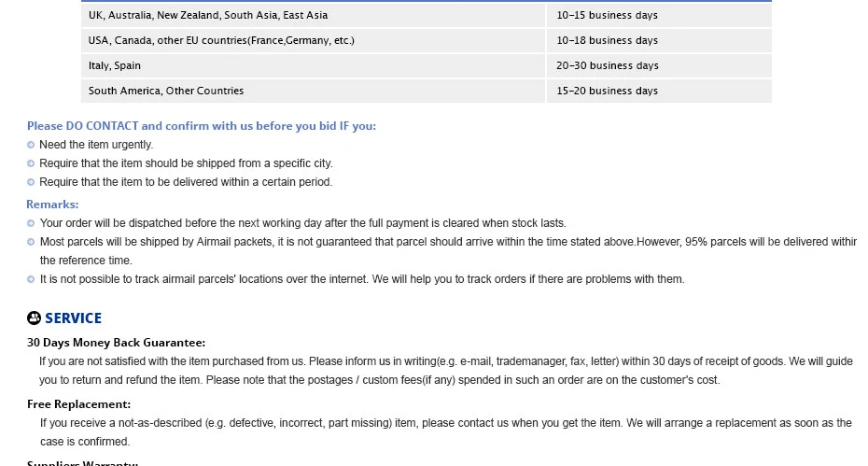Select "South America, Other Countries" row
This screenshot has width=868, height=466.
(x=166, y=91)
